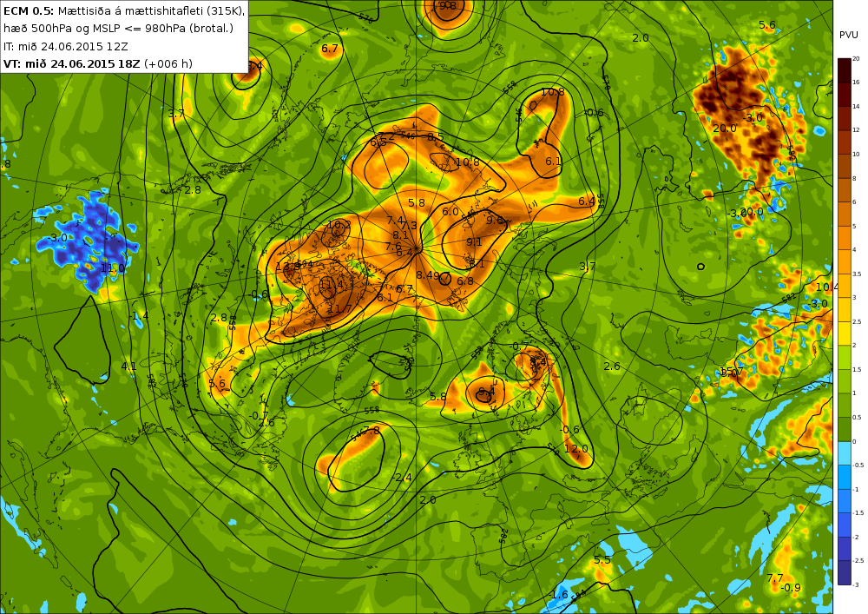Click the light cyan swatch between 0 and -0.5
The width and height of the screenshot is (868, 614).
(x=845, y=452)
